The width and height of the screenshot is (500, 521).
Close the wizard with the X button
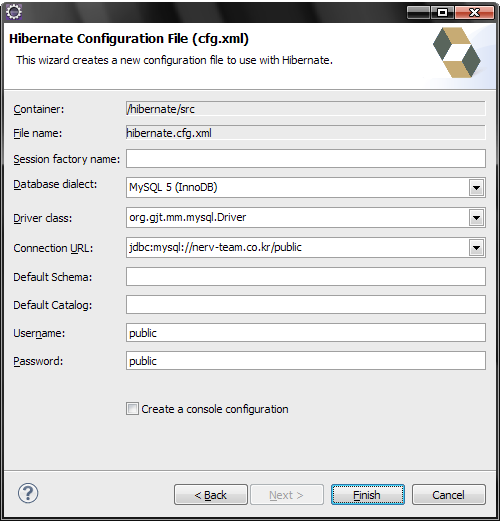click(474, 13)
